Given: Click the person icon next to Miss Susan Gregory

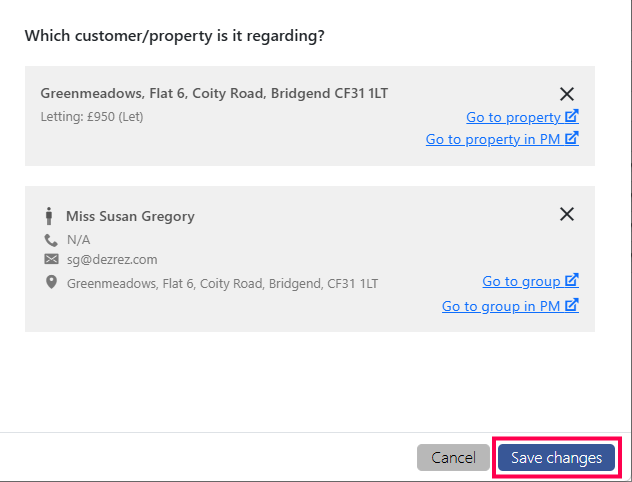Looking at the screenshot, I should tap(49, 216).
